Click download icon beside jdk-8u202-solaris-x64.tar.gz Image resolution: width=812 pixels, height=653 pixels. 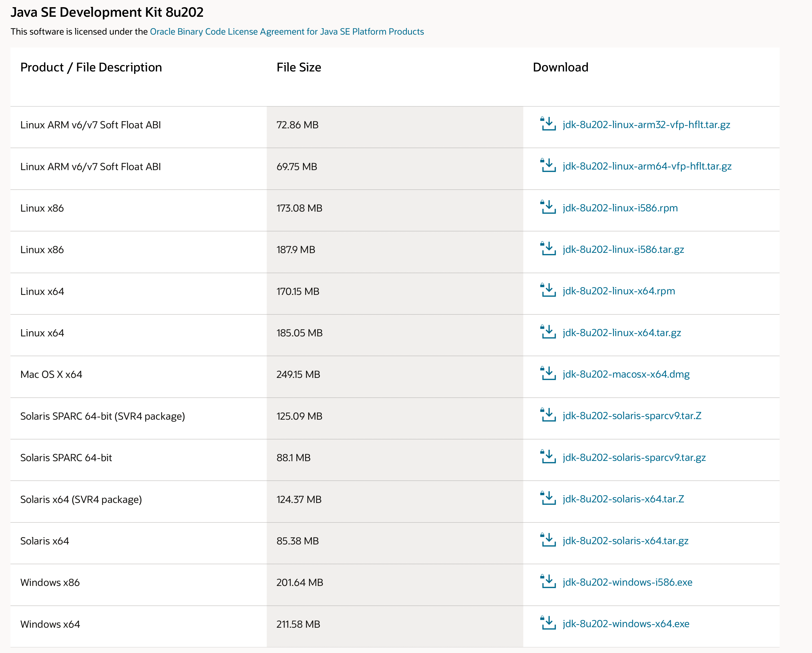548,540
